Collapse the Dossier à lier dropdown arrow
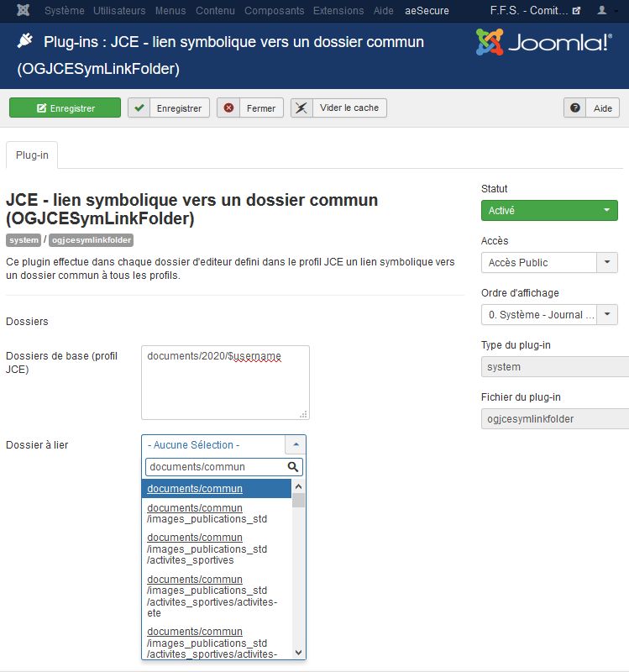Screen dimensions: 629x672 (296, 445)
